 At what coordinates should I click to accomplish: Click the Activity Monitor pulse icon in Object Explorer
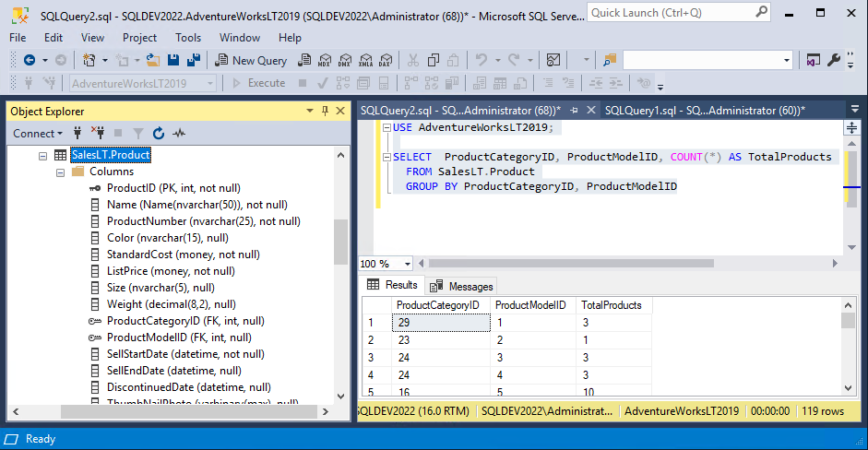pyautogui.click(x=179, y=134)
